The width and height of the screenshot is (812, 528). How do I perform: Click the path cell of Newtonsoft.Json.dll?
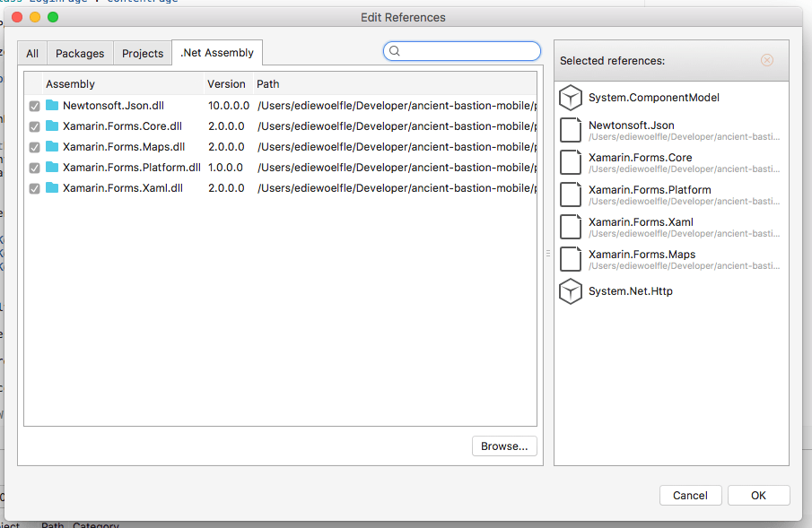tap(397, 106)
